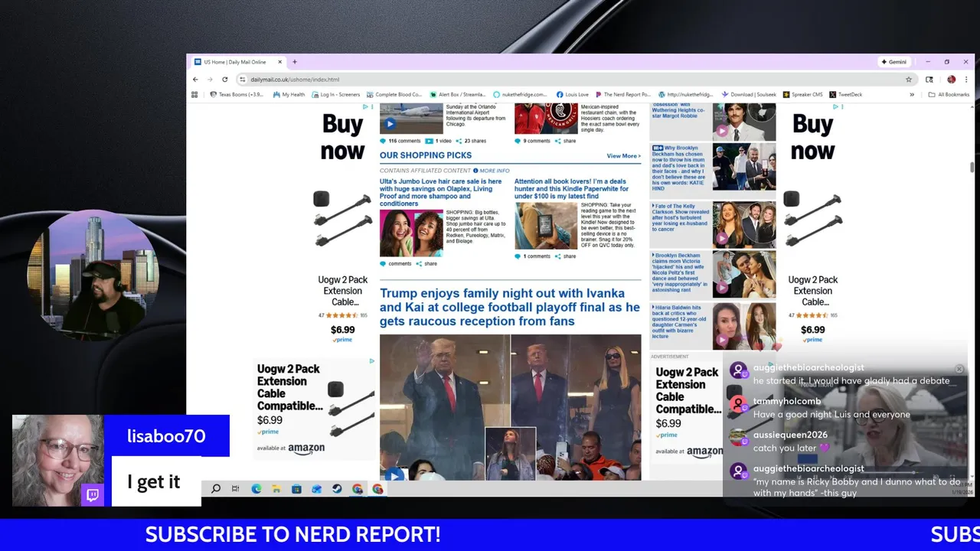The height and width of the screenshot is (551, 980).
Task: Open site information icon in address bar
Action: [242, 80]
